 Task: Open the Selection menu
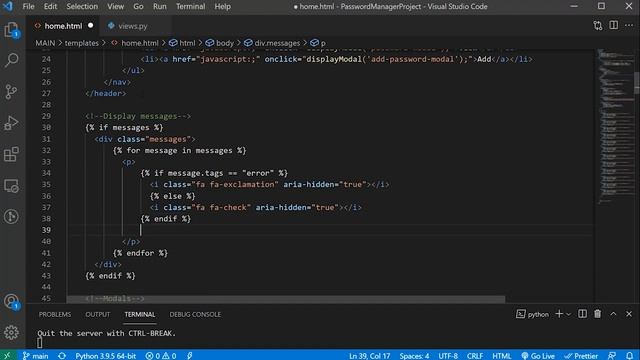[x=82, y=7]
